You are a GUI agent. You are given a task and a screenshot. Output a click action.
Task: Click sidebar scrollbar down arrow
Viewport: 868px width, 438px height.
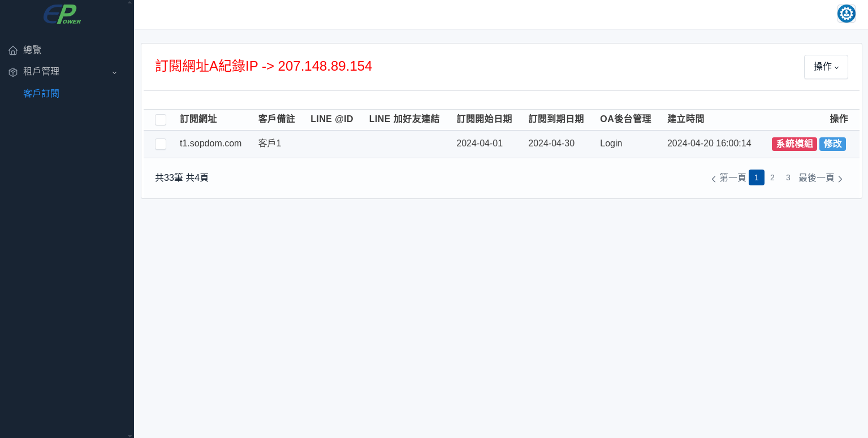tap(130, 436)
